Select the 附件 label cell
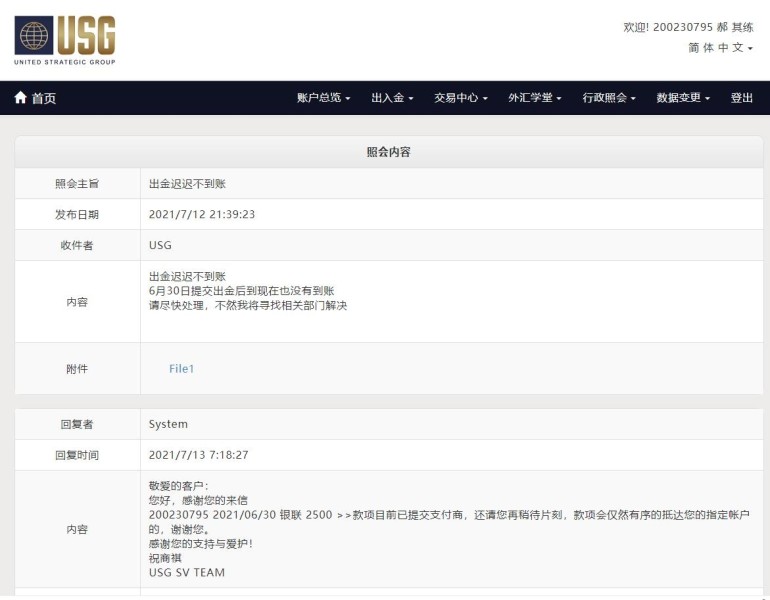 tap(77, 369)
